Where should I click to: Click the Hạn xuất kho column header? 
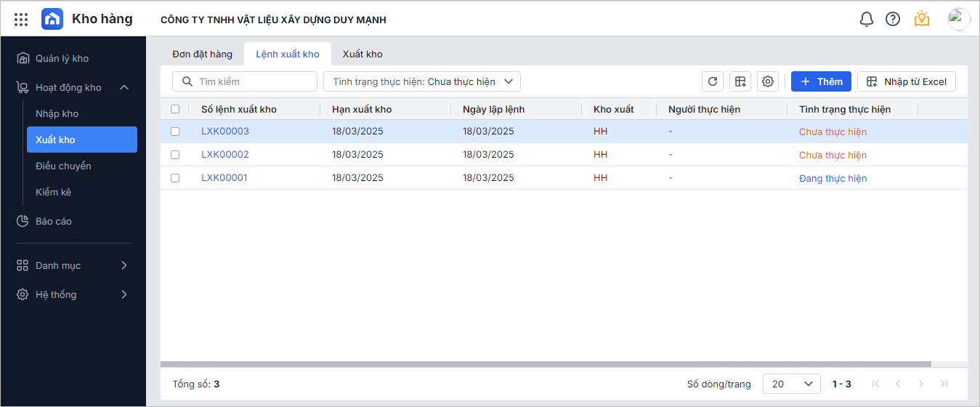coord(362,109)
